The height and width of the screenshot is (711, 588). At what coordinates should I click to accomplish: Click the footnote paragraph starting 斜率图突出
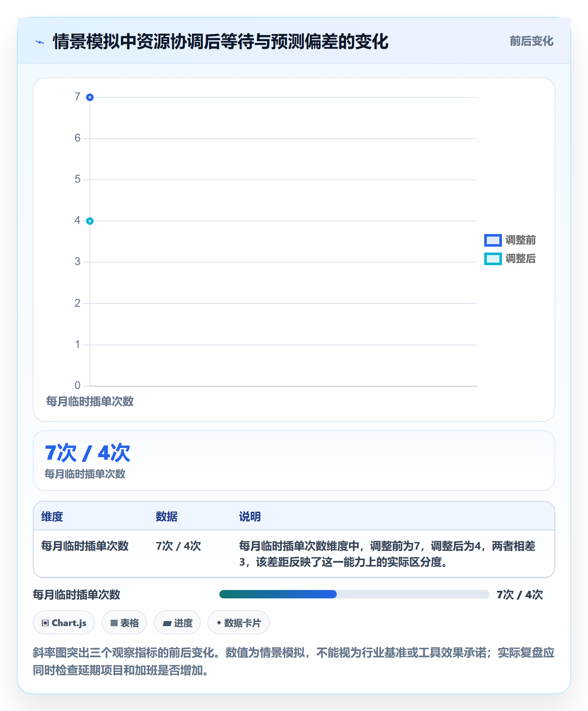pos(294,661)
